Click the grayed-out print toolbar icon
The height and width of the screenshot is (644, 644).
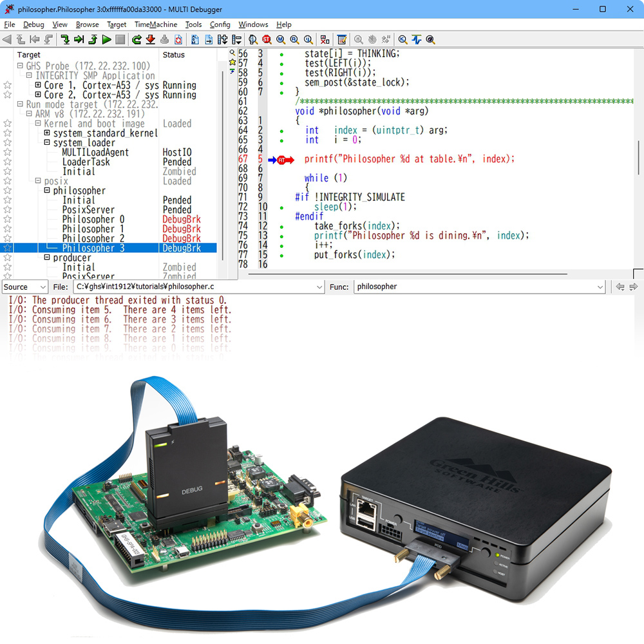pos(164,39)
